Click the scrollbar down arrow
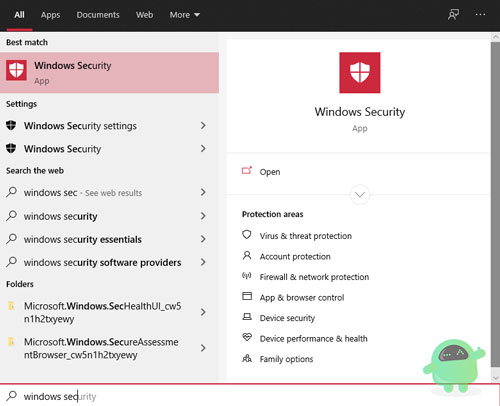 [x=495, y=378]
